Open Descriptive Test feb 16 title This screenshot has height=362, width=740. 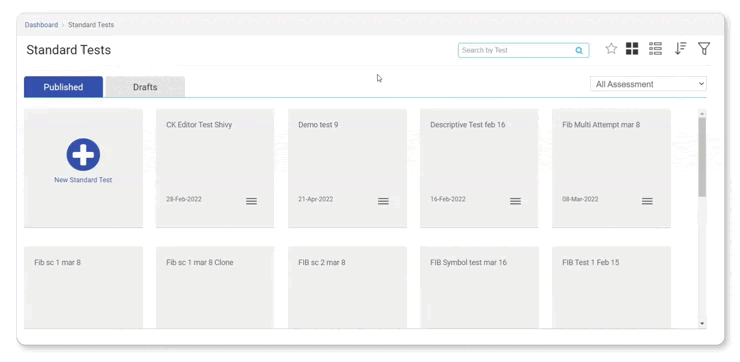pyautogui.click(x=468, y=125)
